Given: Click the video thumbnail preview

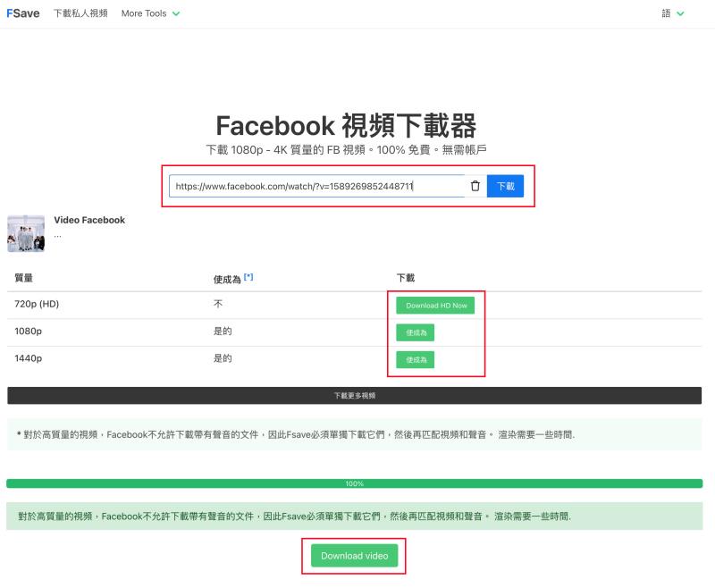Looking at the screenshot, I should point(27,231).
